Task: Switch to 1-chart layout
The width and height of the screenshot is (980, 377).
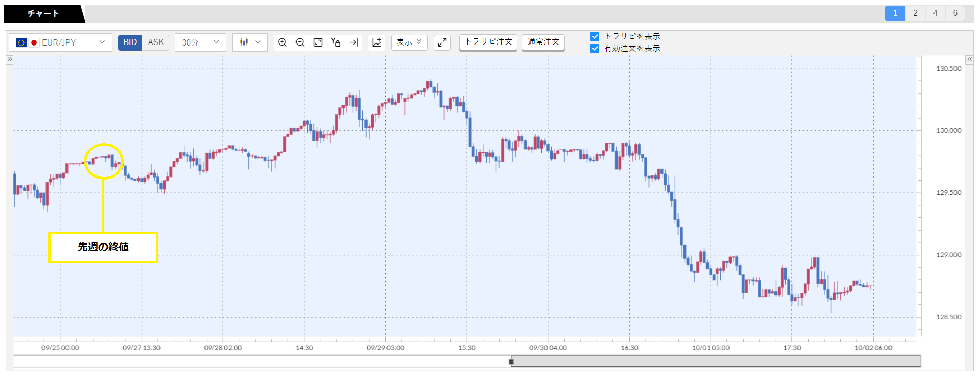Action: pos(895,13)
